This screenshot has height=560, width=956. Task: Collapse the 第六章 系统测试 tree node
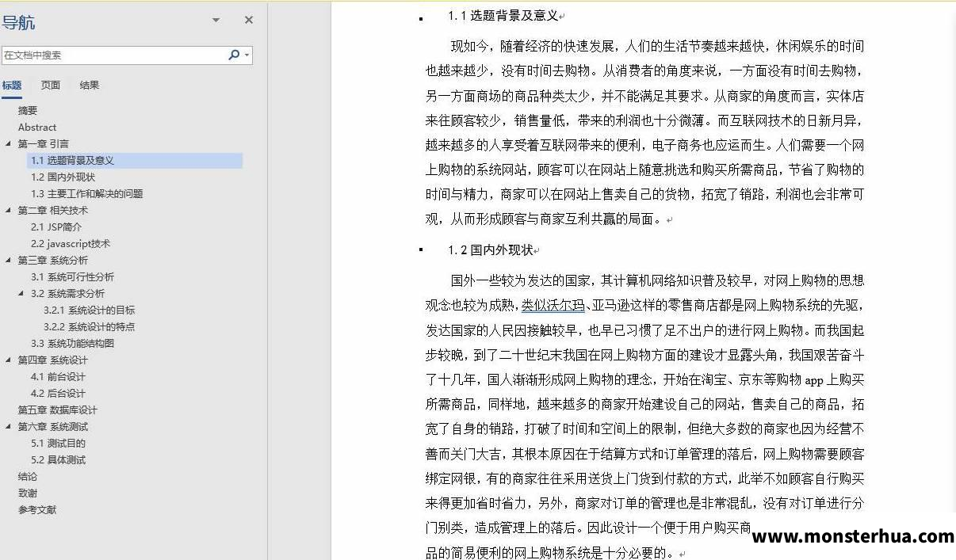pyautogui.click(x=9, y=427)
